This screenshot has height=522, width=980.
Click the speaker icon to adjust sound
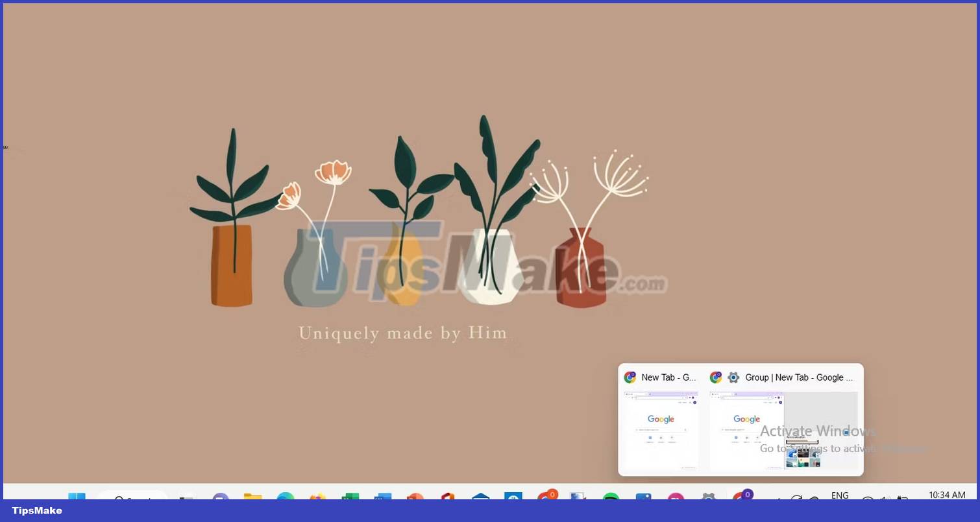pos(885,498)
